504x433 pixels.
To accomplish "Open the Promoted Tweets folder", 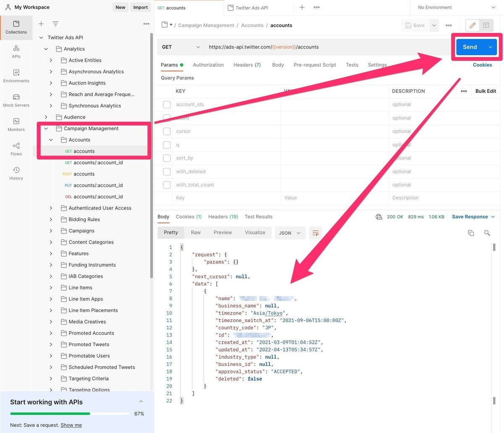I will [89, 345].
